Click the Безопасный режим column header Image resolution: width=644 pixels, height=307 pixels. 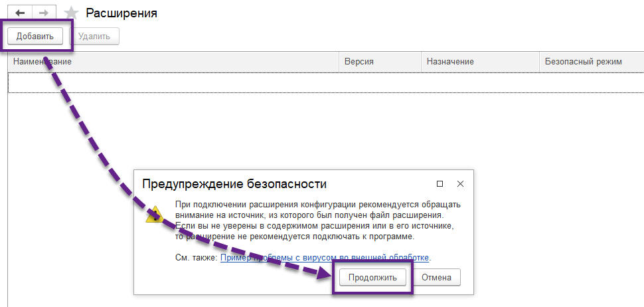(591, 62)
